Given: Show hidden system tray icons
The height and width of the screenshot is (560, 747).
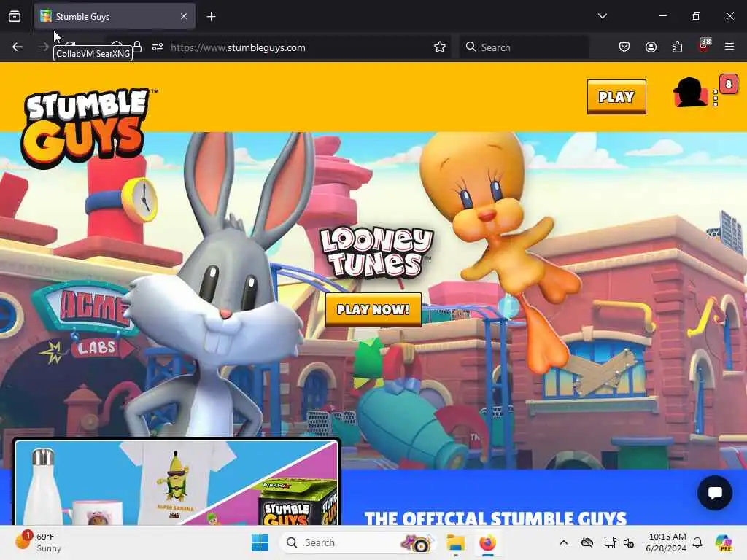Looking at the screenshot, I should point(564,542).
